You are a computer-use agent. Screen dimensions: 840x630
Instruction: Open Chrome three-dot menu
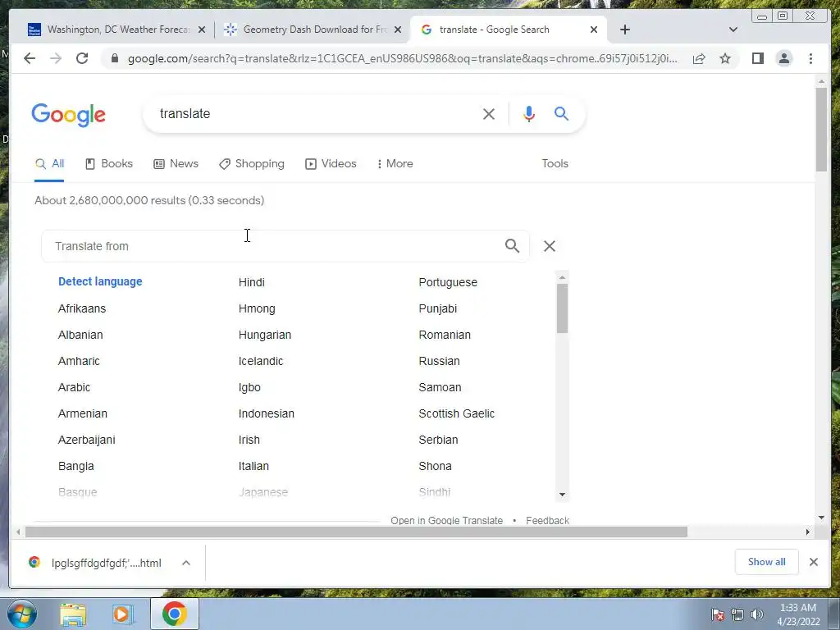point(810,58)
